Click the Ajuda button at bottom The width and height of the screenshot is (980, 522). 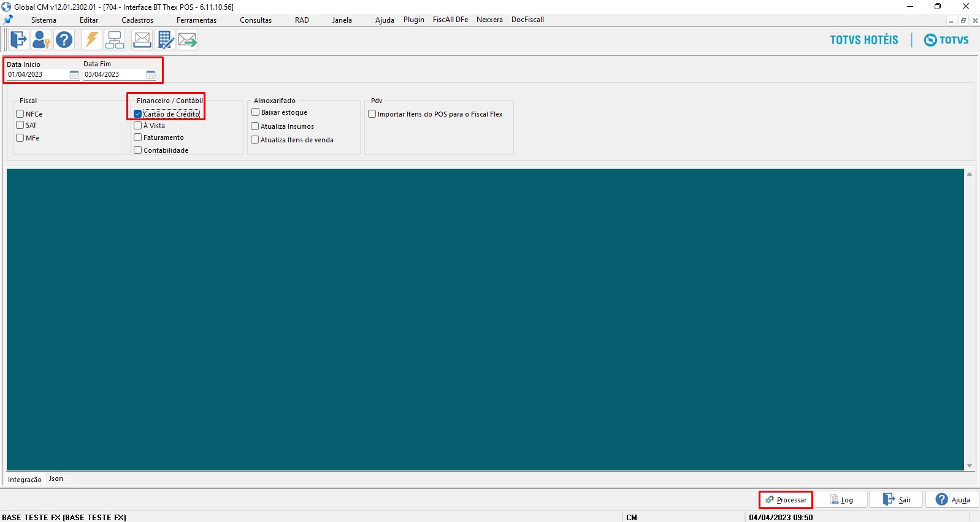(x=952, y=500)
